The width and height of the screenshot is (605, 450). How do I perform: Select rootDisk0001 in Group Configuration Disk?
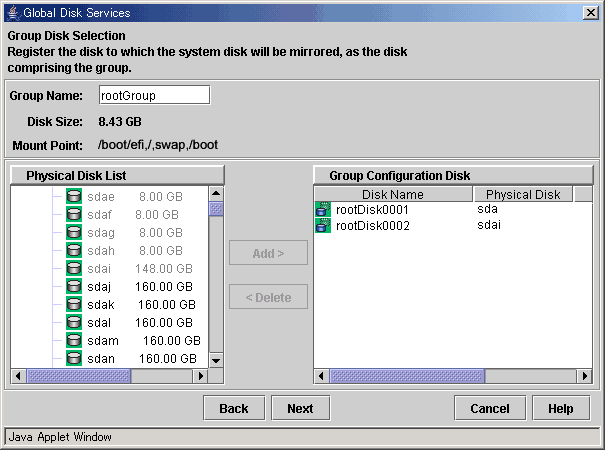pyautogui.click(x=372, y=210)
